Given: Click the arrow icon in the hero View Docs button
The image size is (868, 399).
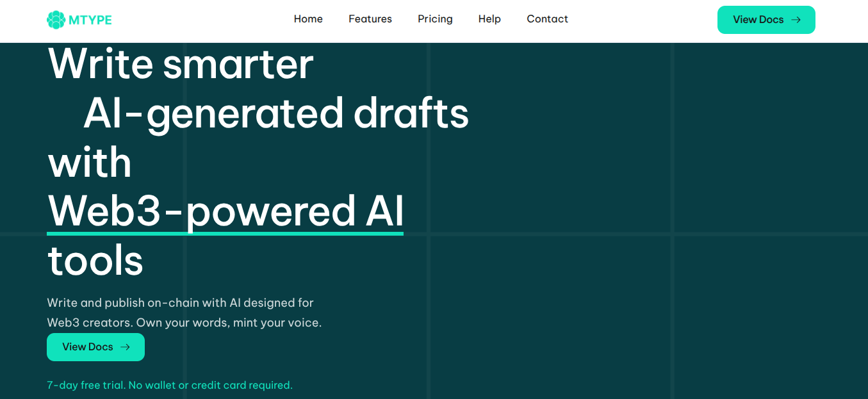Looking at the screenshot, I should pyautogui.click(x=126, y=347).
